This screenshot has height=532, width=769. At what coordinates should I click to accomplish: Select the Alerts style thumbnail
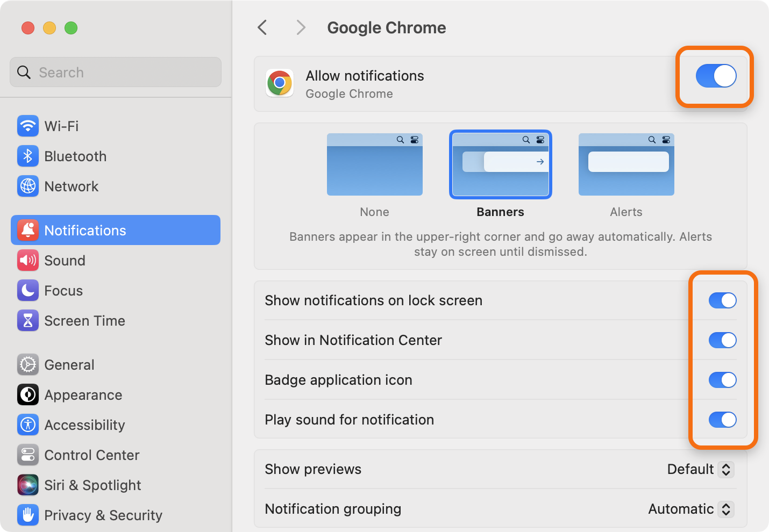[x=626, y=164]
